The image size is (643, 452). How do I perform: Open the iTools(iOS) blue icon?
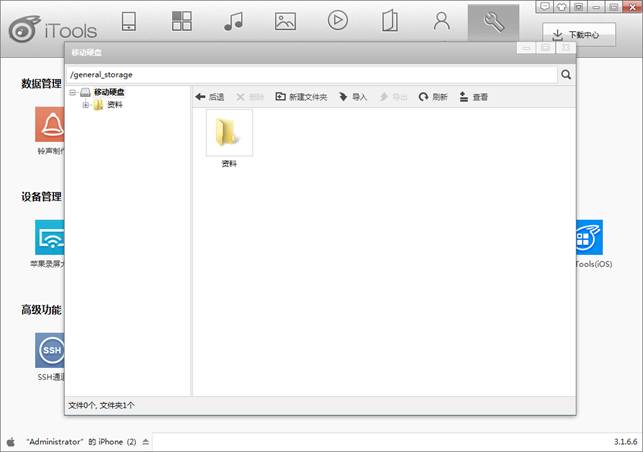point(589,237)
